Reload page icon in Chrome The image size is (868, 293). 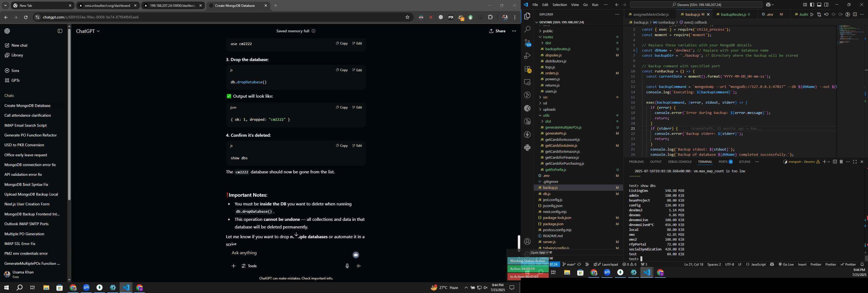[x=25, y=17]
